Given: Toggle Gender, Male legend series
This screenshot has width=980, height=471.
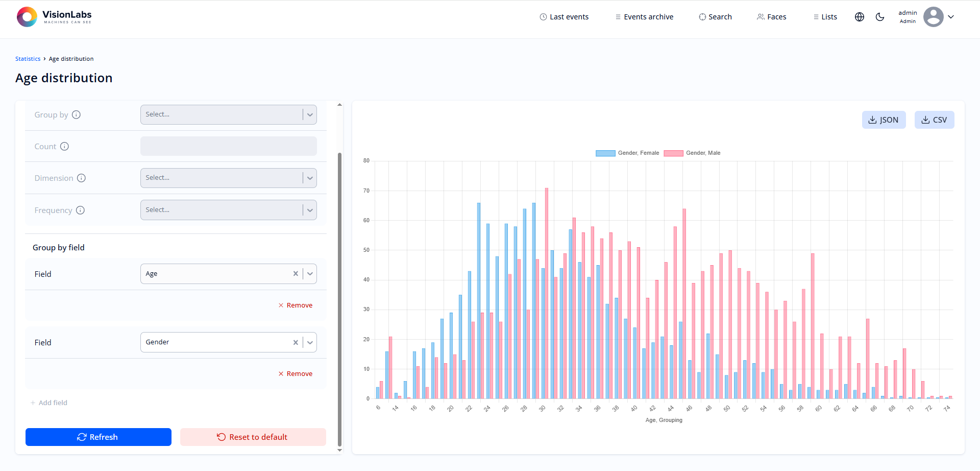Looking at the screenshot, I should click(x=692, y=153).
